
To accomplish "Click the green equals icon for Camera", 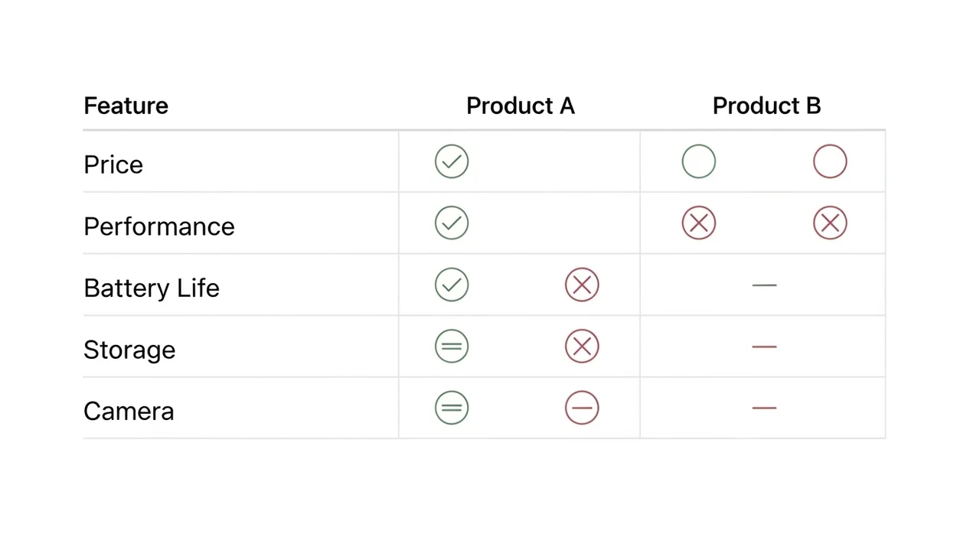I will click(x=452, y=408).
